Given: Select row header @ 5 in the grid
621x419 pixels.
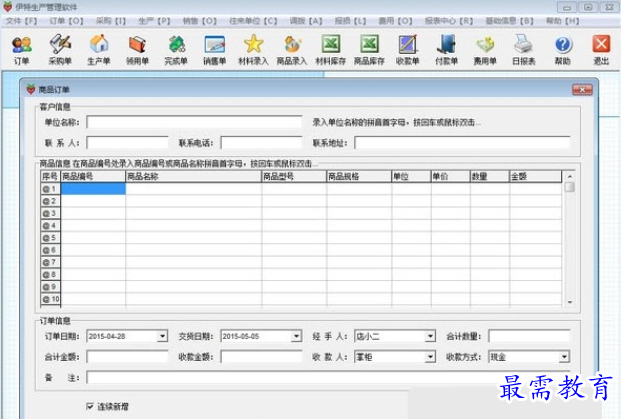Looking at the screenshot, I should [51, 238].
